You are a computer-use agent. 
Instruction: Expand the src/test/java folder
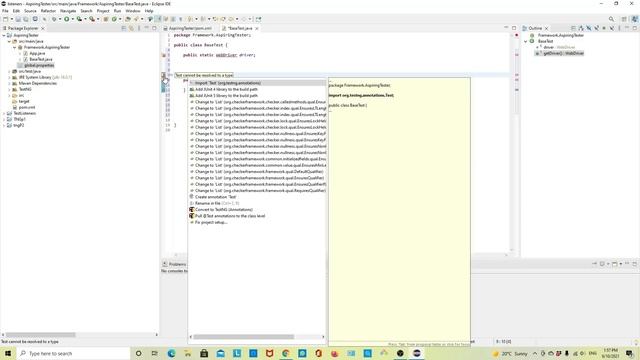coord(9,71)
